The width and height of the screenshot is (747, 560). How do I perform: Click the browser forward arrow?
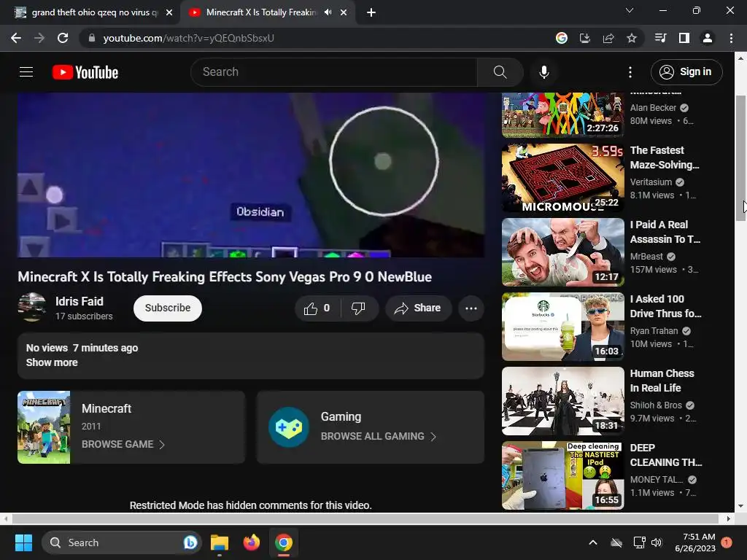(39, 38)
